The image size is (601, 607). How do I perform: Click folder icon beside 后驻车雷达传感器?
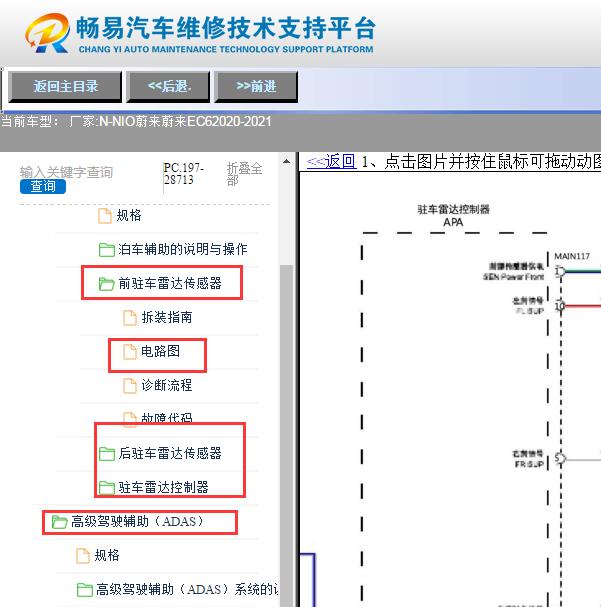(106, 454)
